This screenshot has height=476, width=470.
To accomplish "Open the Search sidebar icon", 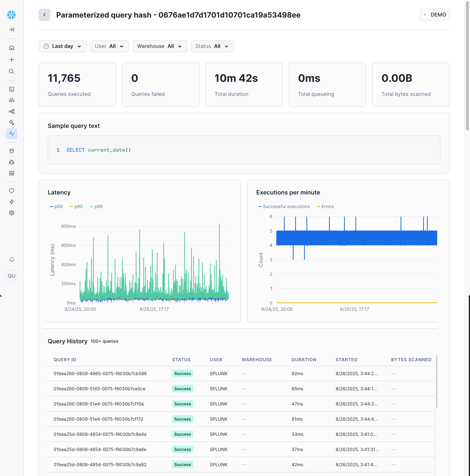I will pos(12,71).
